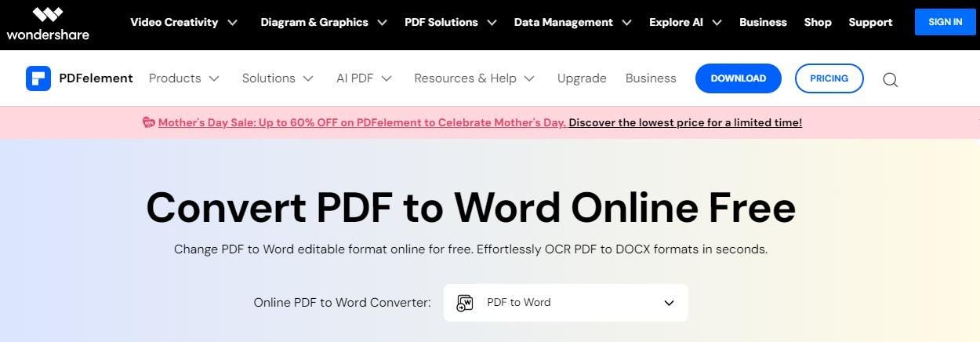This screenshot has height=342, width=980.
Task: Select Business in PDFelement nav
Action: [651, 78]
